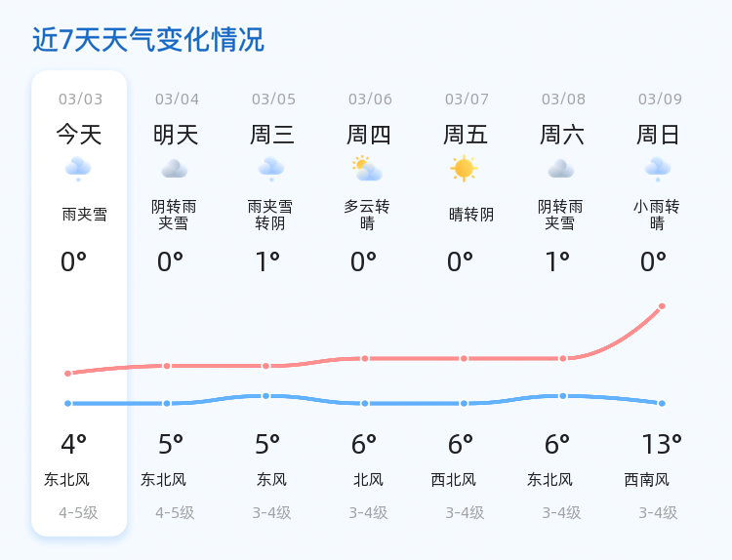Click the cloudy icon for 明天
This screenshot has height=560, width=732.
point(175,169)
